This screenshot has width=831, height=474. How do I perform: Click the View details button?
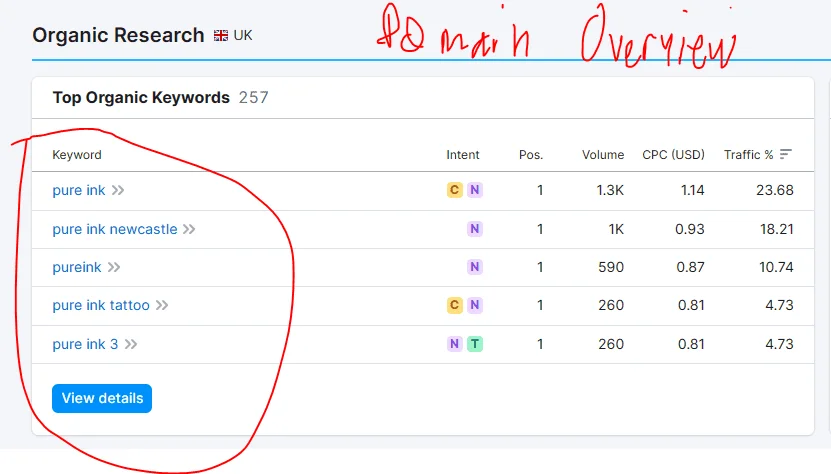click(x=102, y=398)
